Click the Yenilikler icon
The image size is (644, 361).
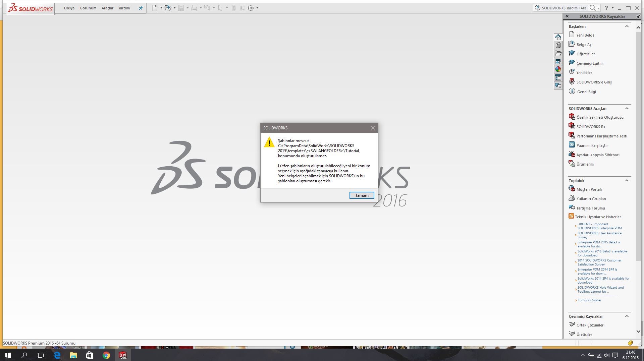(572, 72)
